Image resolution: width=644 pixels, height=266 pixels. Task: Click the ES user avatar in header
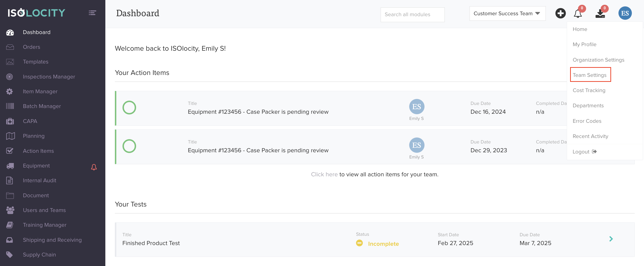point(625,14)
